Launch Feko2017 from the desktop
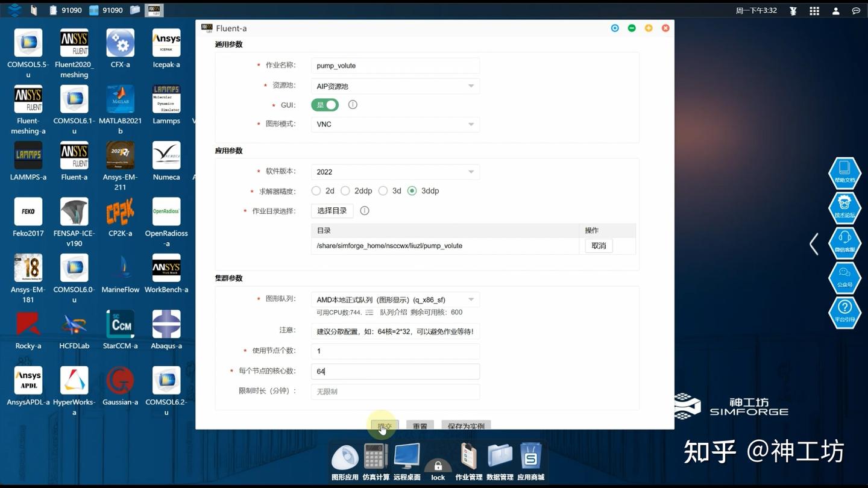The width and height of the screenshot is (868, 488). click(x=28, y=211)
